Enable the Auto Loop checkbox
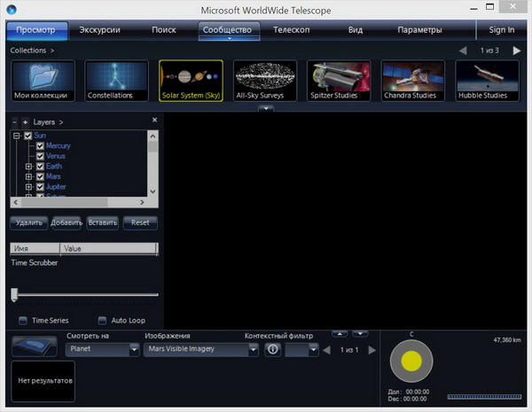This screenshot has width=532, height=412. (x=102, y=321)
